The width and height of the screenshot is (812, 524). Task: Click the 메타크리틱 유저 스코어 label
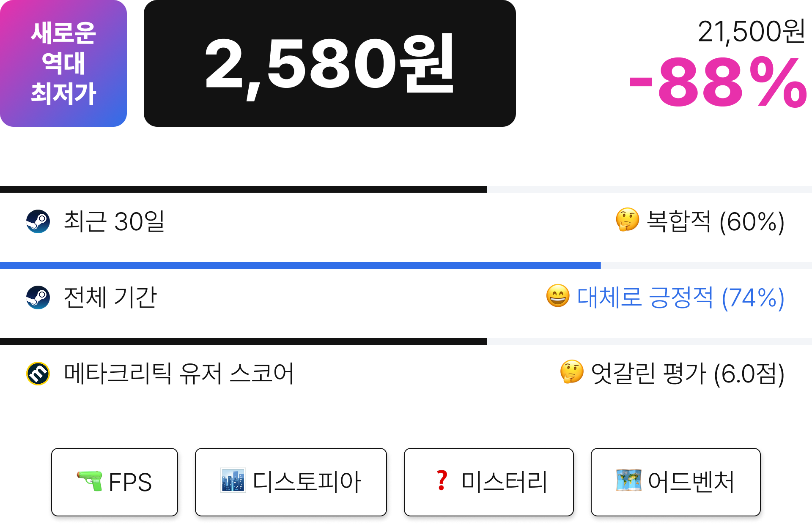(178, 374)
